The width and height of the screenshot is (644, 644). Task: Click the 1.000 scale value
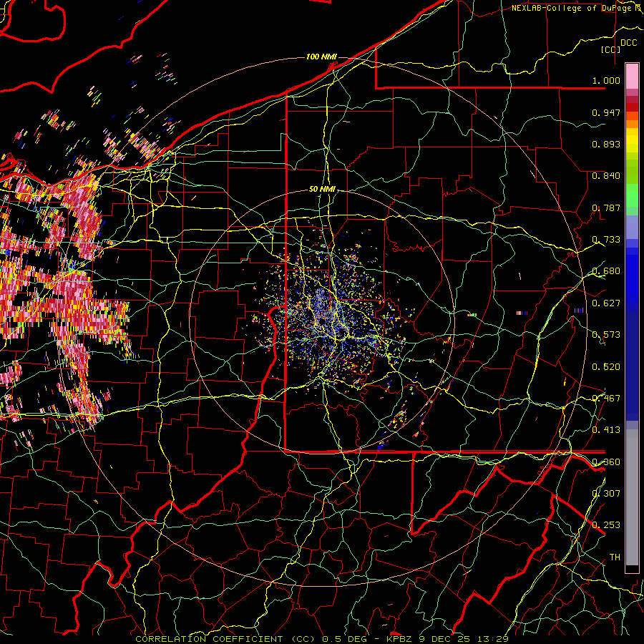(606, 80)
